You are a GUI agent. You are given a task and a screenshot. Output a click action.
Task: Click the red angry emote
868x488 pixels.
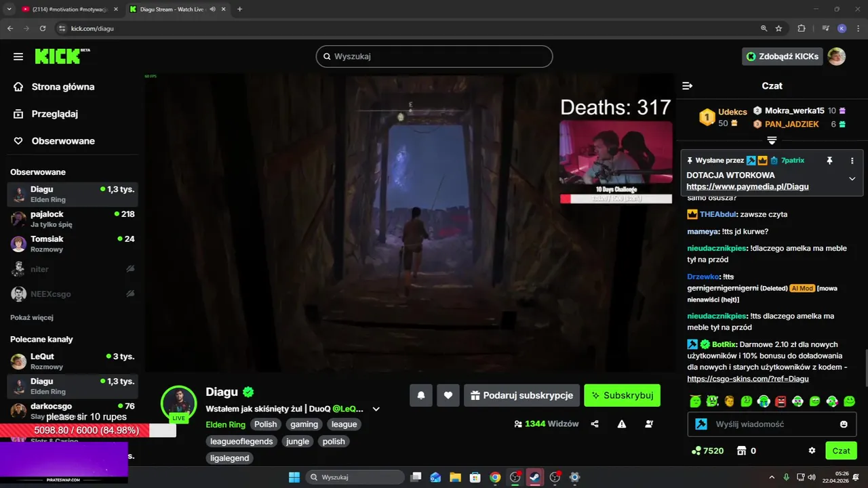pyautogui.click(x=781, y=401)
